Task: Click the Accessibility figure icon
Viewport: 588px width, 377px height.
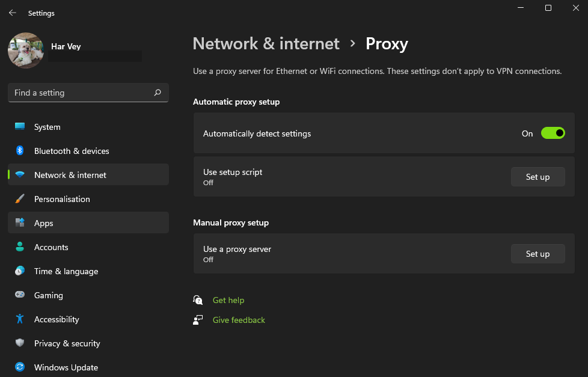Action: click(x=20, y=319)
